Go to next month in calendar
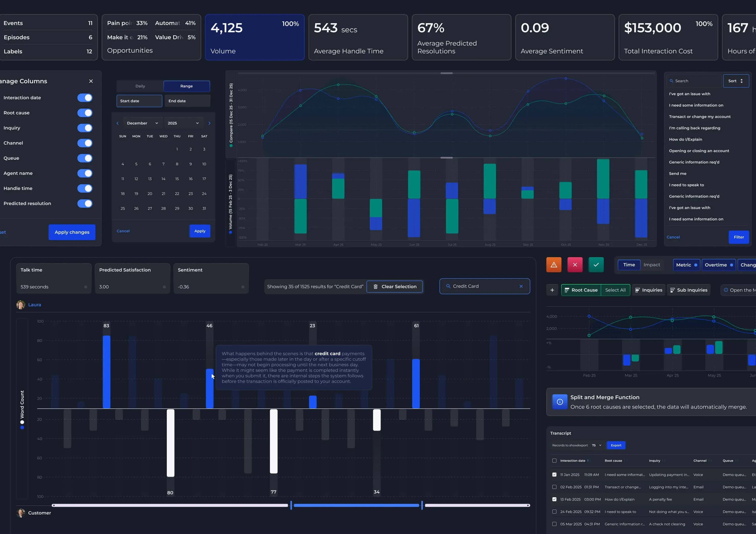 (209, 123)
